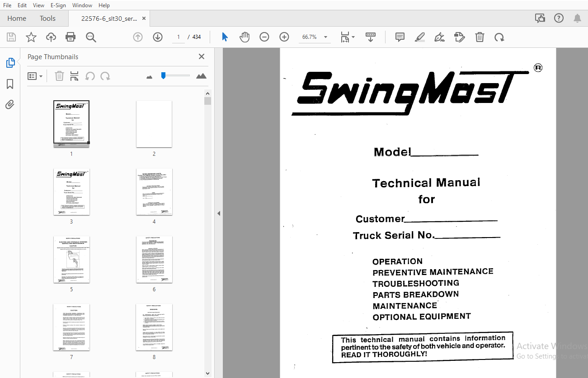The image size is (588, 378).
Task: Go to the previous page with up arrow
Action: coord(138,37)
